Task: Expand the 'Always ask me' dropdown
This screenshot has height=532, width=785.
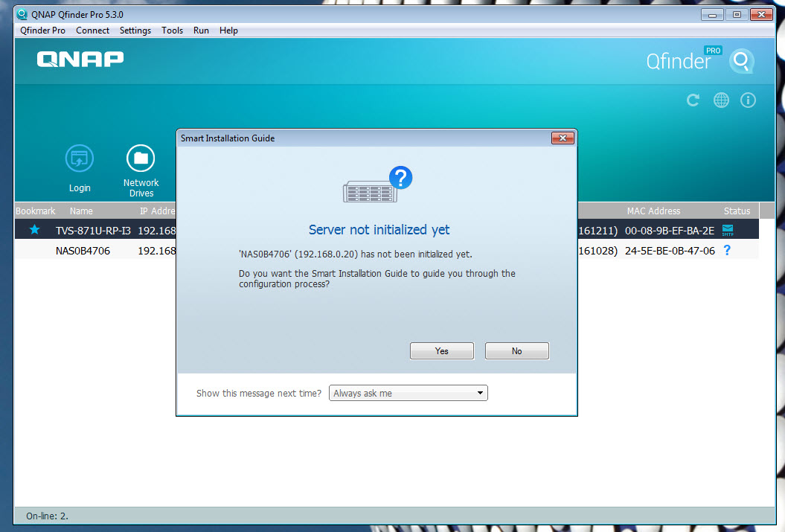Action: click(x=408, y=393)
